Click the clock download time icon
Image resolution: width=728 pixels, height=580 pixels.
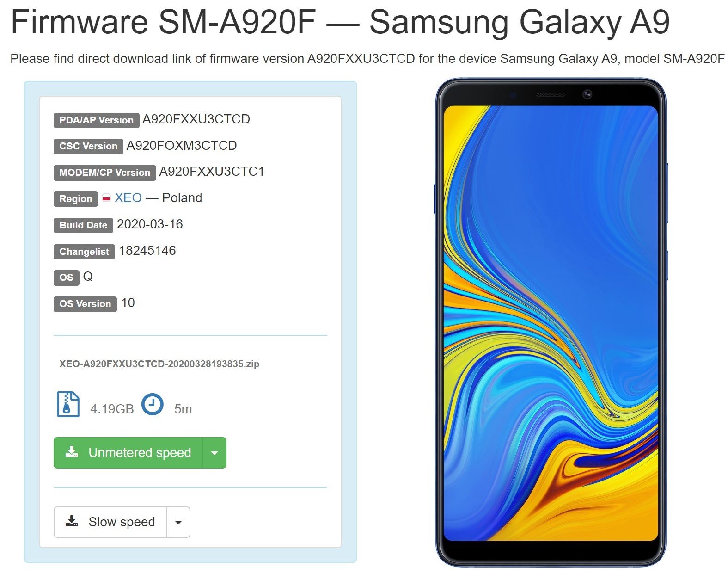153,404
